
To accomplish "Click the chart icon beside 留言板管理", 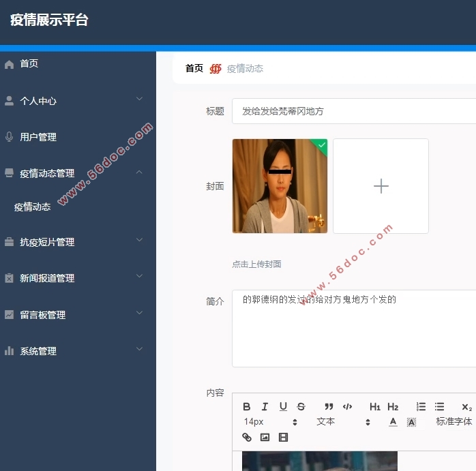I will pyautogui.click(x=9, y=314).
